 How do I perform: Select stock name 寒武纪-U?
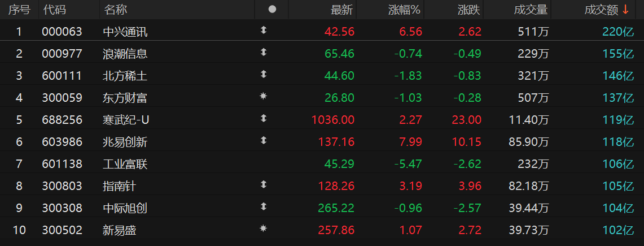[x=126, y=120]
